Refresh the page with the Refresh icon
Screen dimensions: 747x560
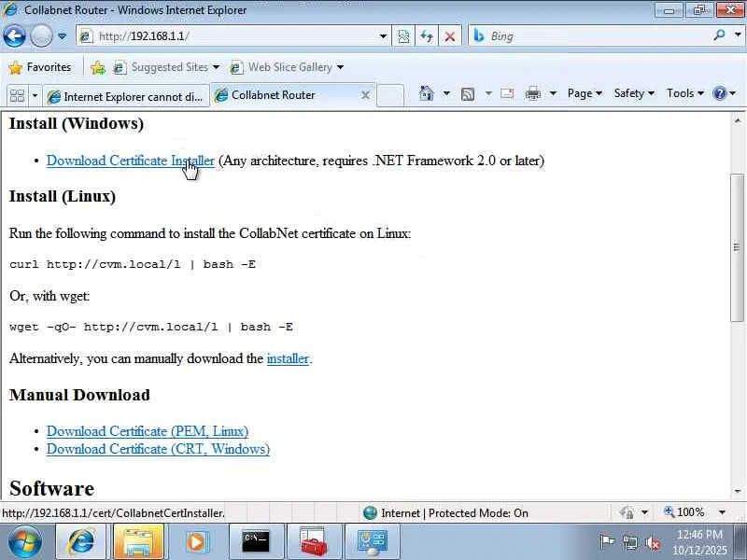pyautogui.click(x=427, y=36)
